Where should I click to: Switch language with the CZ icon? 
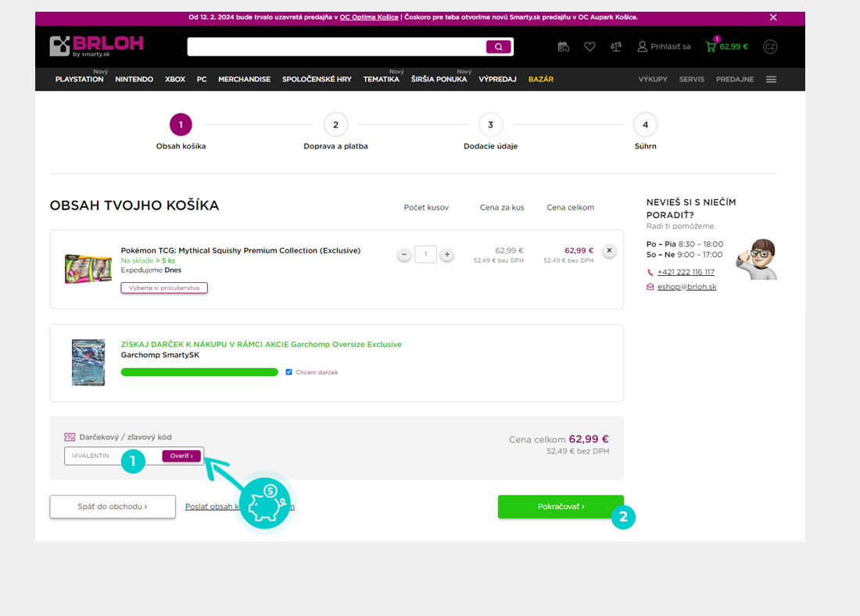(770, 47)
